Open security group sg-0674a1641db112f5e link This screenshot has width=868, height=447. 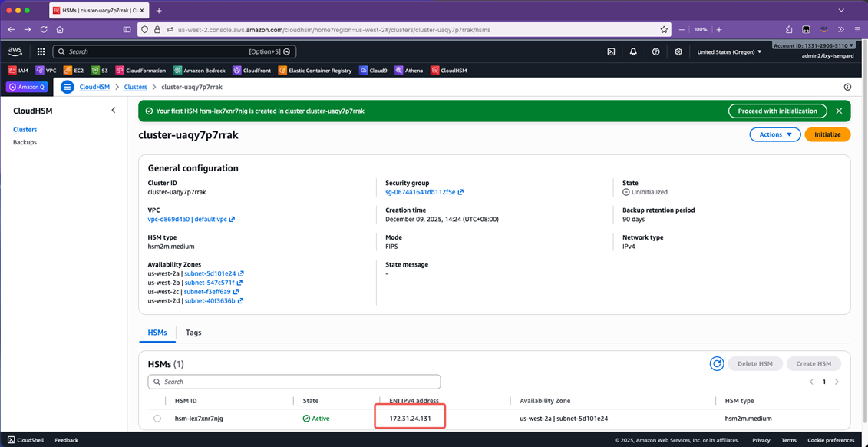pos(420,192)
